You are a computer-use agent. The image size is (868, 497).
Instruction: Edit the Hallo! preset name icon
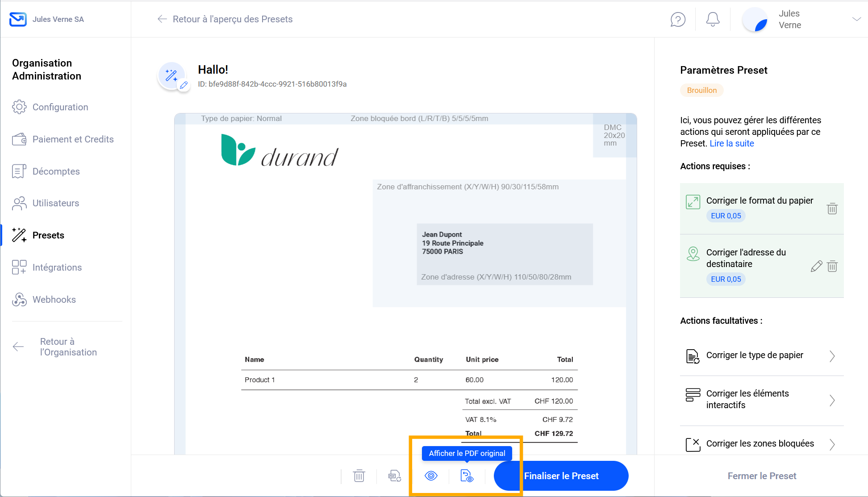[x=184, y=85]
